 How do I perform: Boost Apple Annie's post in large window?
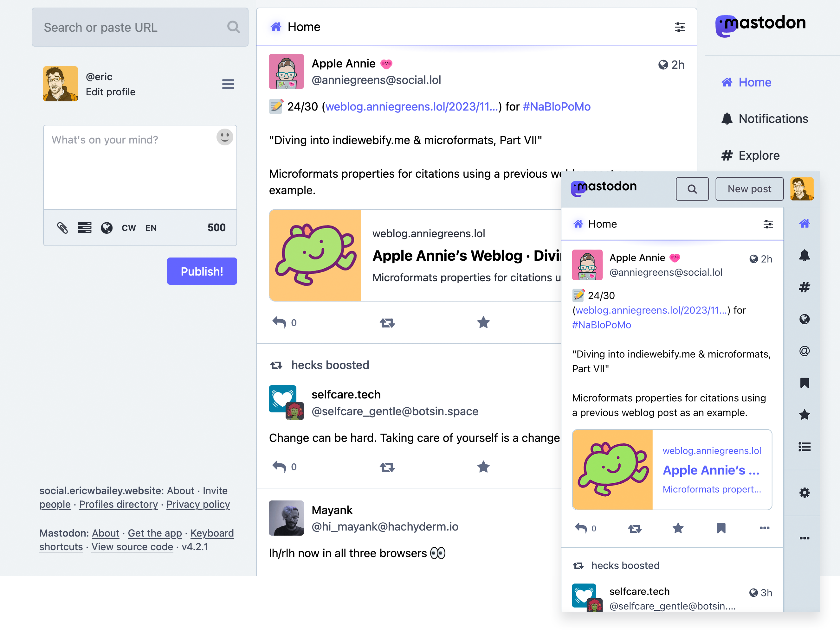coord(387,323)
